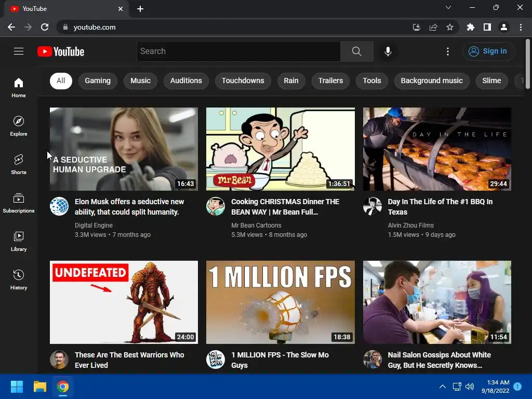Open the YouTube hamburger guide menu
The width and height of the screenshot is (532, 399).
coord(19,51)
